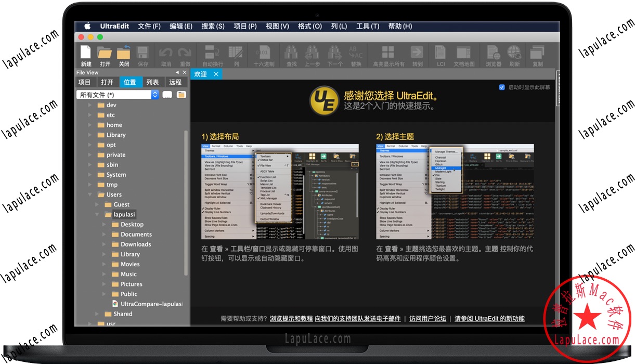Image resolution: width=635 pixels, height=364 pixels.
Task: Click the 选择主题 theme preview image
Action: pyautogui.click(x=455, y=191)
